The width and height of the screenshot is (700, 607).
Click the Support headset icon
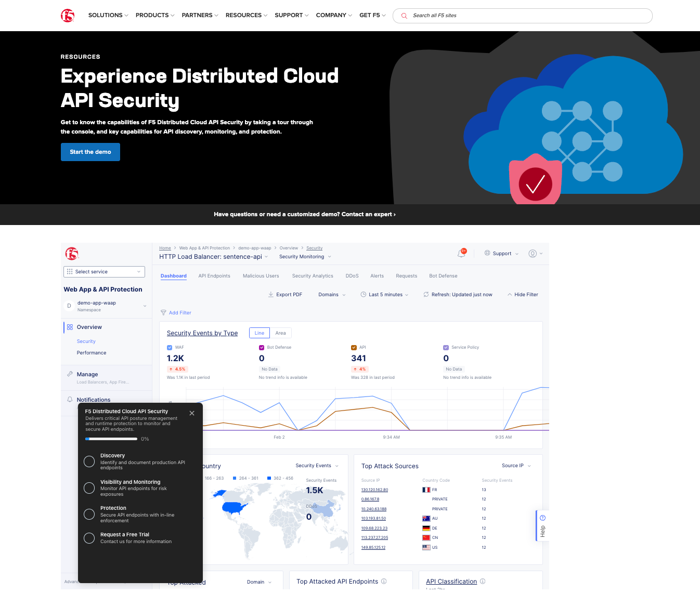click(487, 253)
